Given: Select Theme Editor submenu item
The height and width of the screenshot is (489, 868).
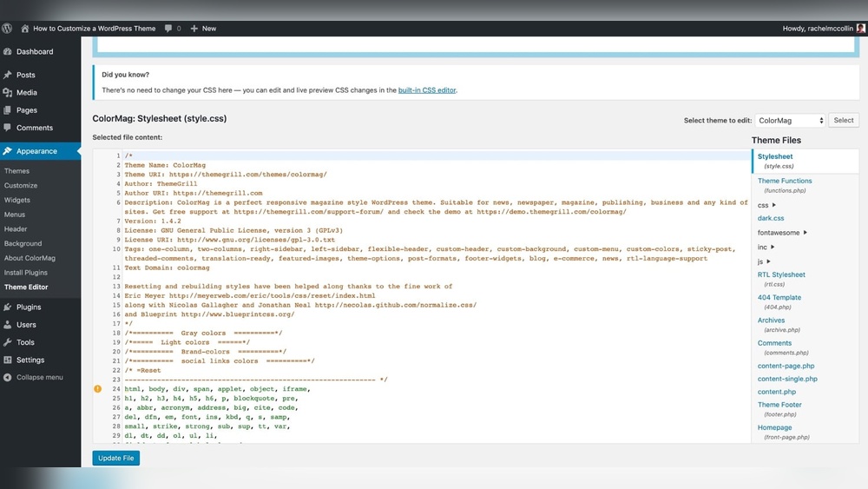Looking at the screenshot, I should tap(26, 287).
